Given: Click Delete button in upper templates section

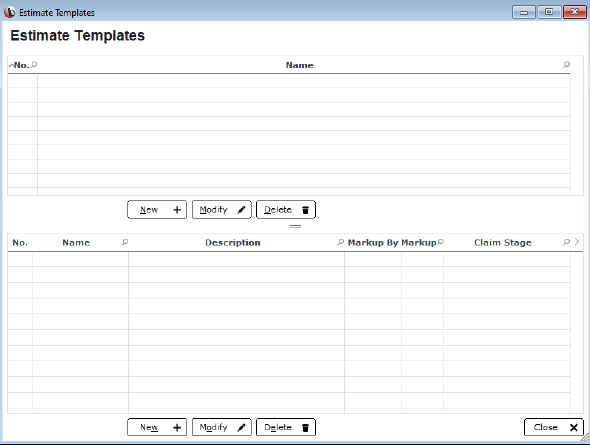Looking at the screenshot, I should coord(286,210).
